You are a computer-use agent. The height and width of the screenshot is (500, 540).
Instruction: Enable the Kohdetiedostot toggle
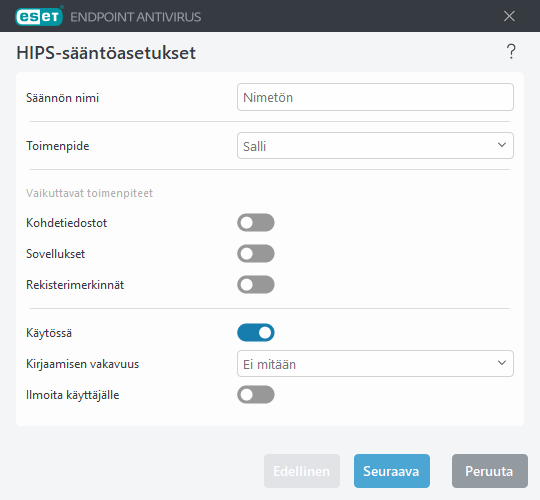pyautogui.click(x=256, y=222)
